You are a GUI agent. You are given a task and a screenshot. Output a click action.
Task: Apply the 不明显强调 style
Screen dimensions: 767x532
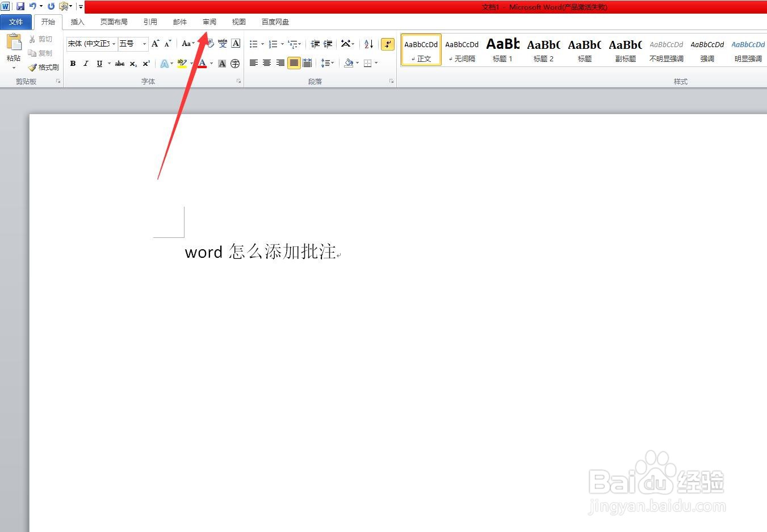667,50
